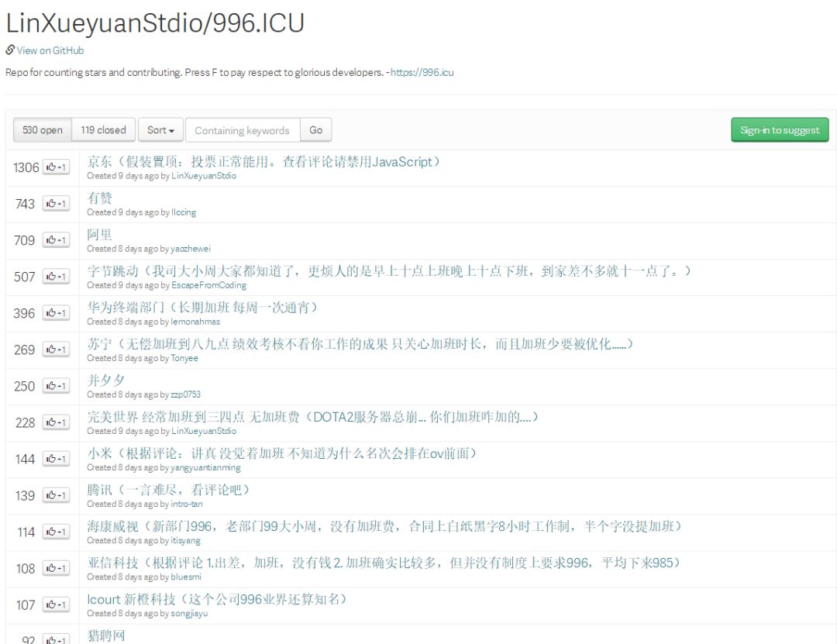Upvote the 苏宁 suggestion
Image resolution: width=837 pixels, height=644 pixels.
pos(56,350)
